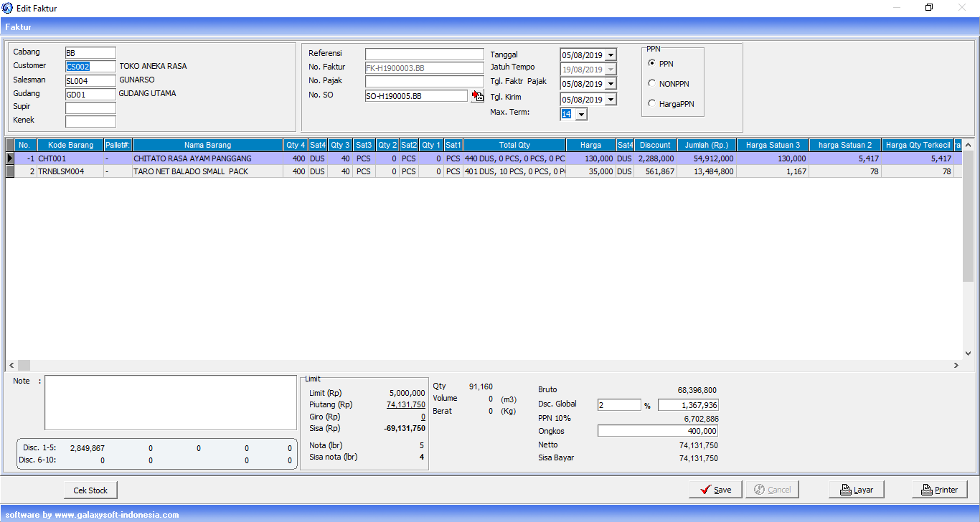Image resolution: width=980 pixels, height=522 pixels.
Task: Click the SO lookup icon beside No. SO
Action: pyautogui.click(x=478, y=96)
